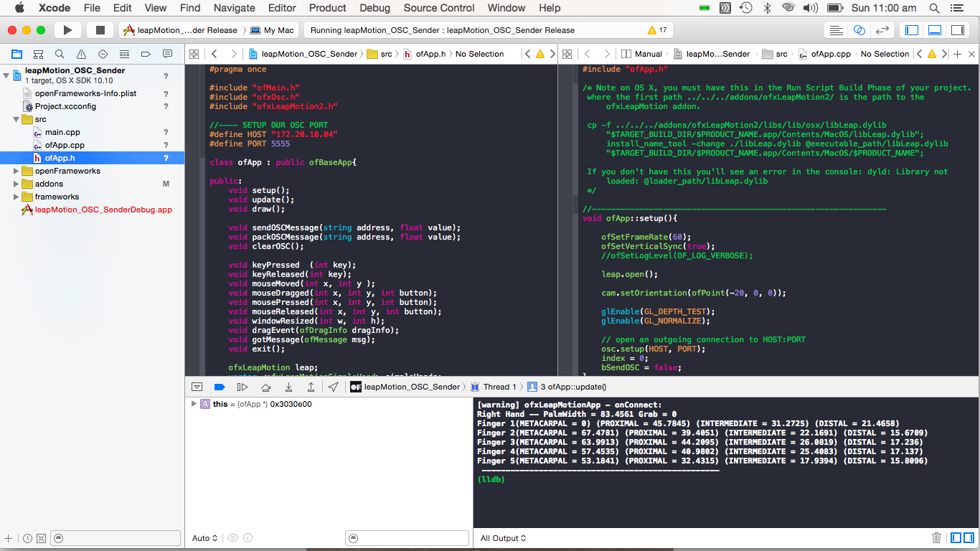The width and height of the screenshot is (980, 551).
Task: Select the scheme leapMotion_...der Release
Action: [x=179, y=30]
